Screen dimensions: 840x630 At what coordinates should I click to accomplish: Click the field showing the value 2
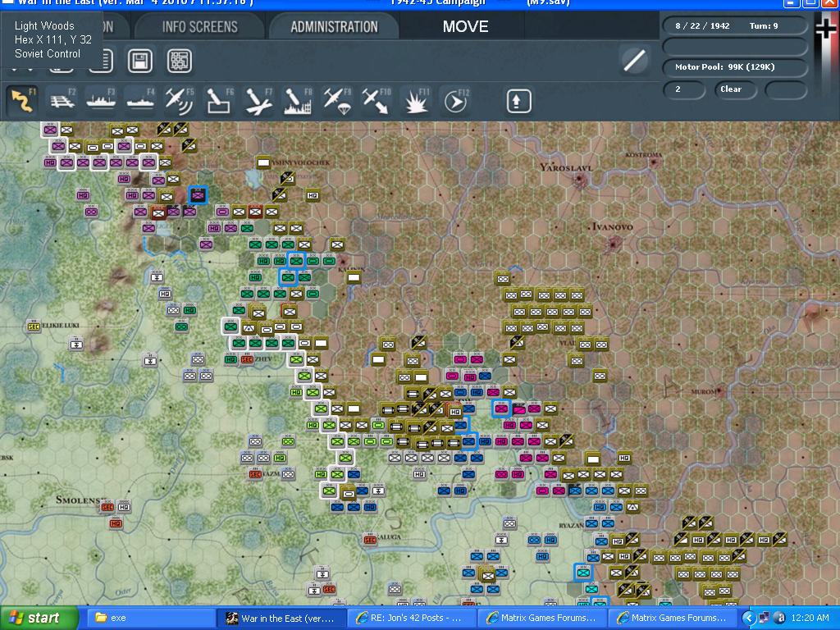point(684,89)
